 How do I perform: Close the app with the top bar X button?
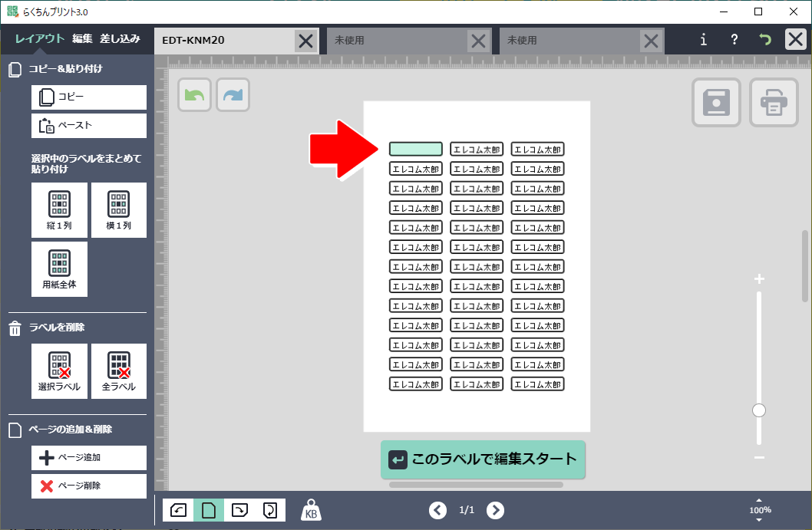tap(795, 39)
